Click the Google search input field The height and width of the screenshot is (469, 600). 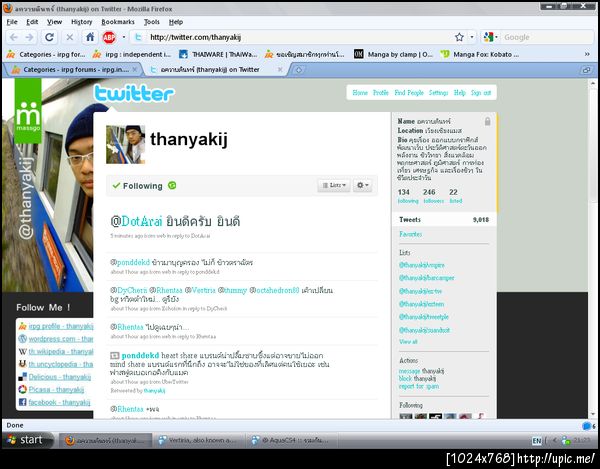[x=546, y=37]
